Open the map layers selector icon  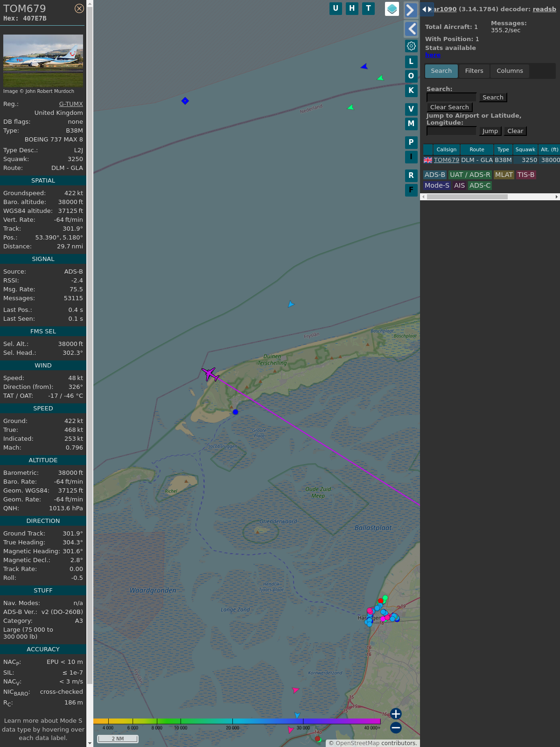[392, 9]
